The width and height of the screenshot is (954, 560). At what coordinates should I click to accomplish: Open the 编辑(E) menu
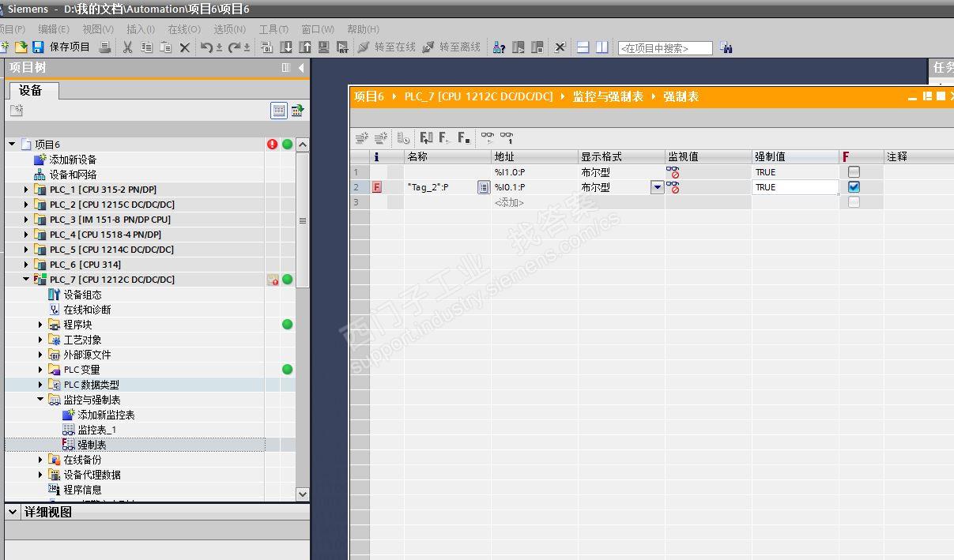[x=54, y=29]
